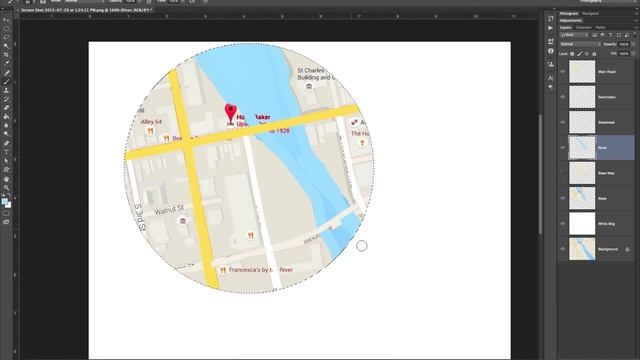Click the Background layer lock icon
This screenshot has width=640, height=360.
[627, 249]
